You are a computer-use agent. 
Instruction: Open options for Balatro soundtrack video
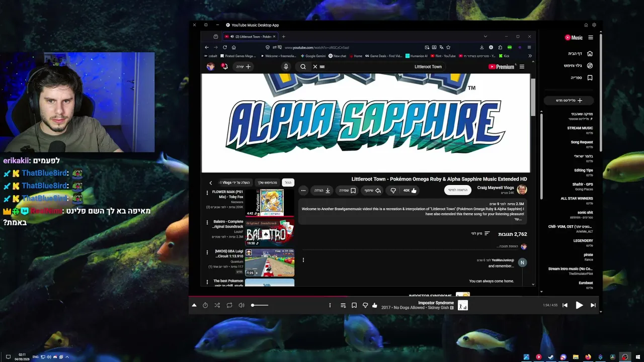[x=207, y=222]
